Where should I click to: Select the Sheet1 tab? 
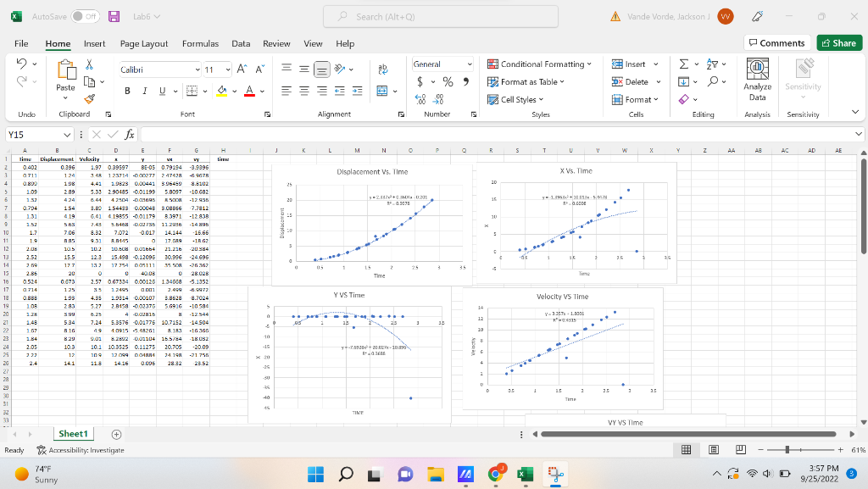73,433
